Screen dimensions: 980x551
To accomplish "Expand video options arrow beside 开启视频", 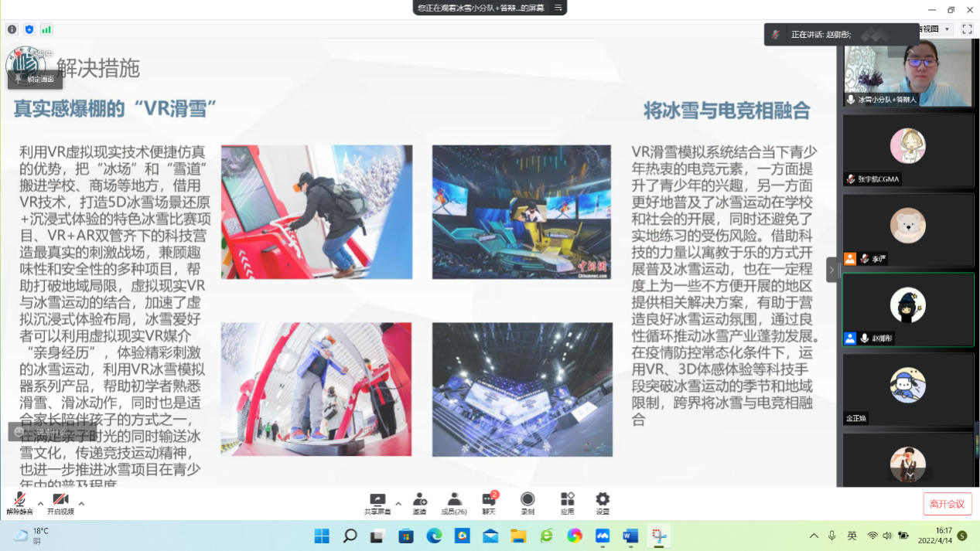I will click(81, 503).
